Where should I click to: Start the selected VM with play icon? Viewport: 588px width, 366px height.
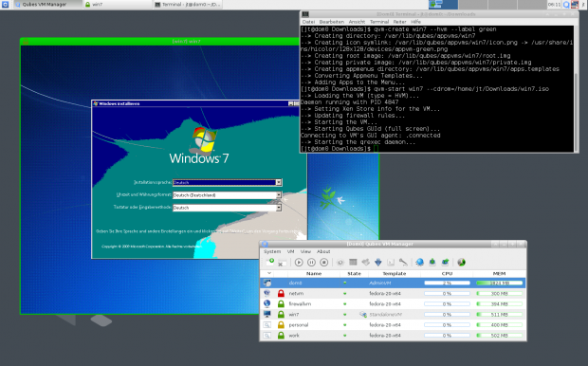pos(299,263)
